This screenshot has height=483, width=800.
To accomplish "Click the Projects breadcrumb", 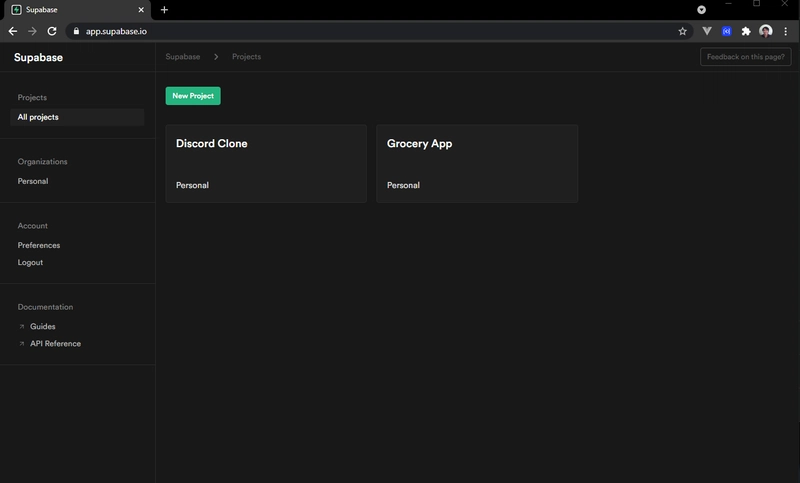I will pos(246,57).
